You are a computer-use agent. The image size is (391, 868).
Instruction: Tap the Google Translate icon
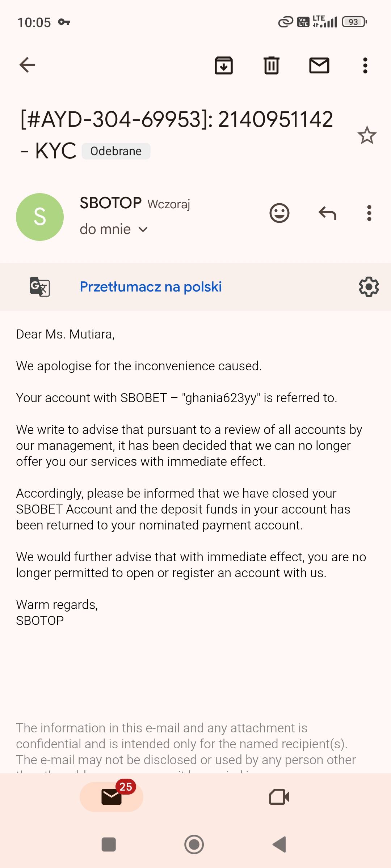pyautogui.click(x=40, y=287)
